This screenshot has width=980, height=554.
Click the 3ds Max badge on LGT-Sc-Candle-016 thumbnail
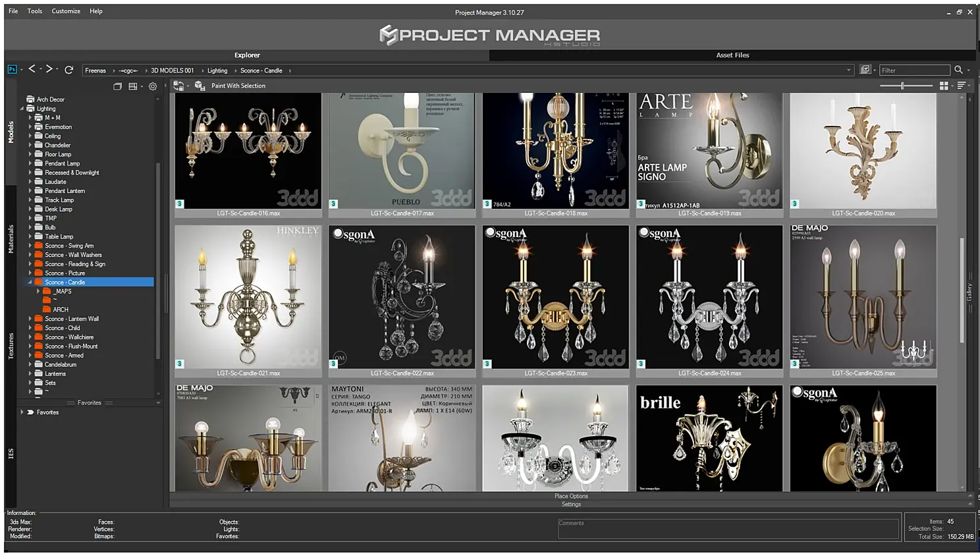[179, 204]
